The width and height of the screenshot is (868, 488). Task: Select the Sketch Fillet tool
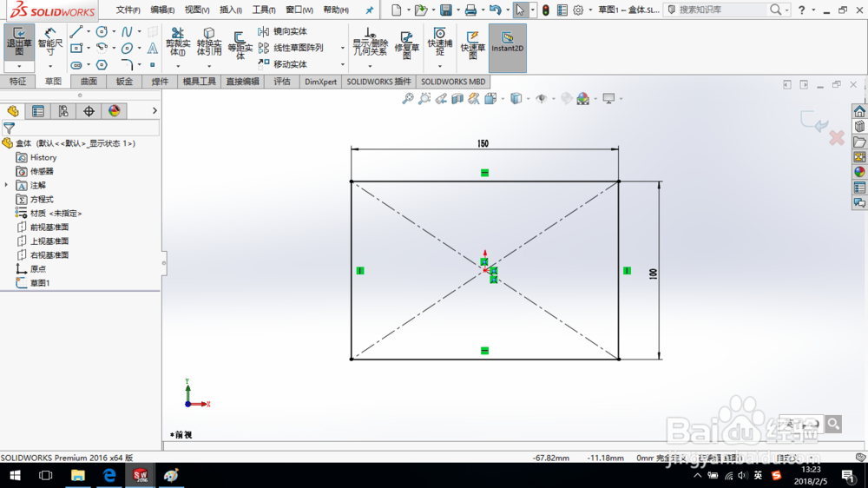tap(127, 65)
